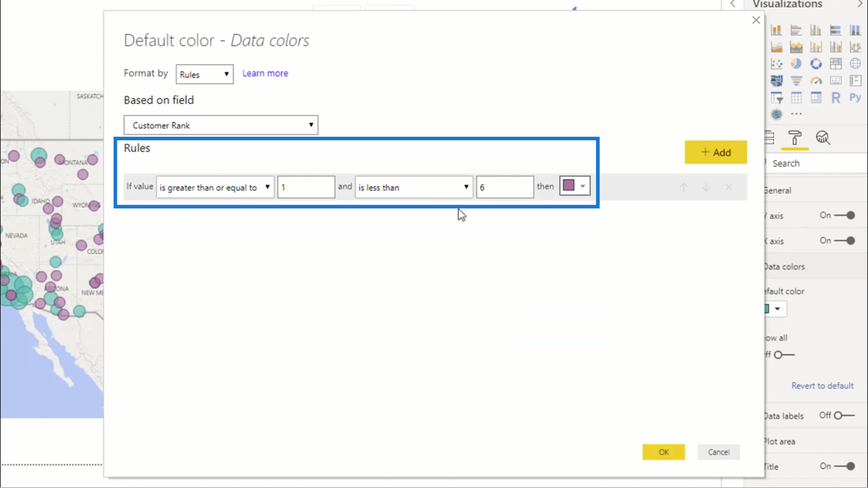This screenshot has height=488, width=868.
Task: Select the gauge visual
Action: (816, 81)
